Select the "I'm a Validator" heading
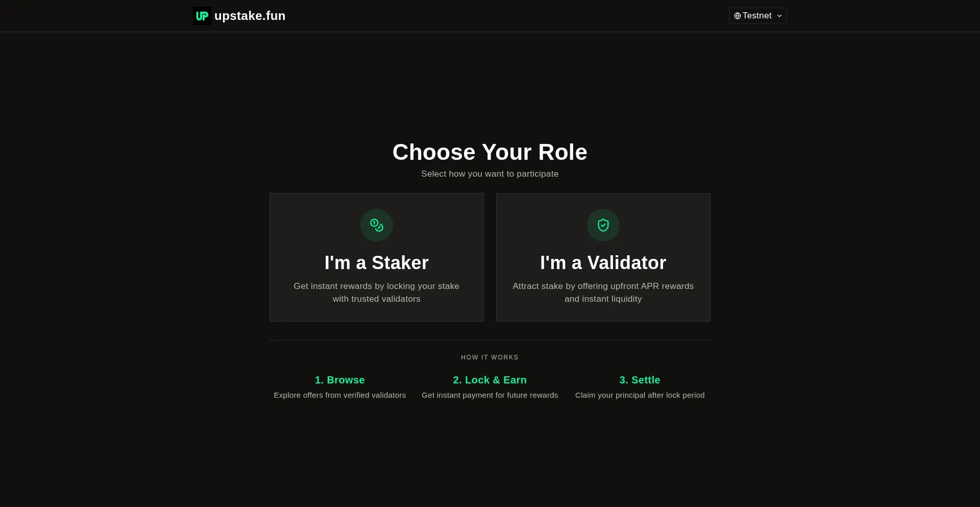 [x=603, y=263]
